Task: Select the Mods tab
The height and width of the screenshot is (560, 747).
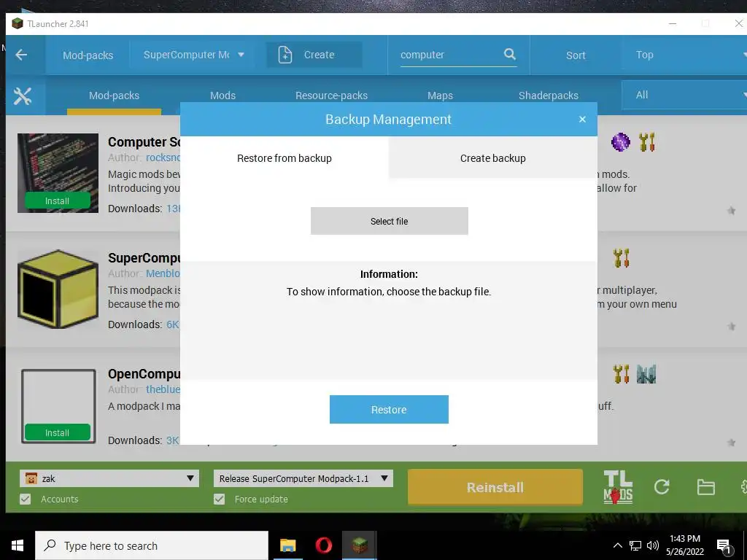Action: pos(223,96)
